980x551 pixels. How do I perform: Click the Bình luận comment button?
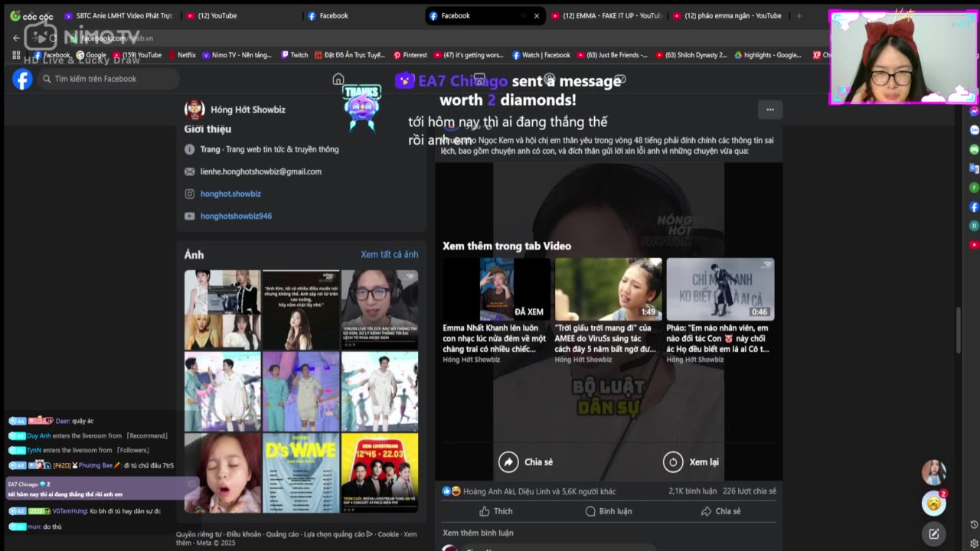pyautogui.click(x=609, y=511)
